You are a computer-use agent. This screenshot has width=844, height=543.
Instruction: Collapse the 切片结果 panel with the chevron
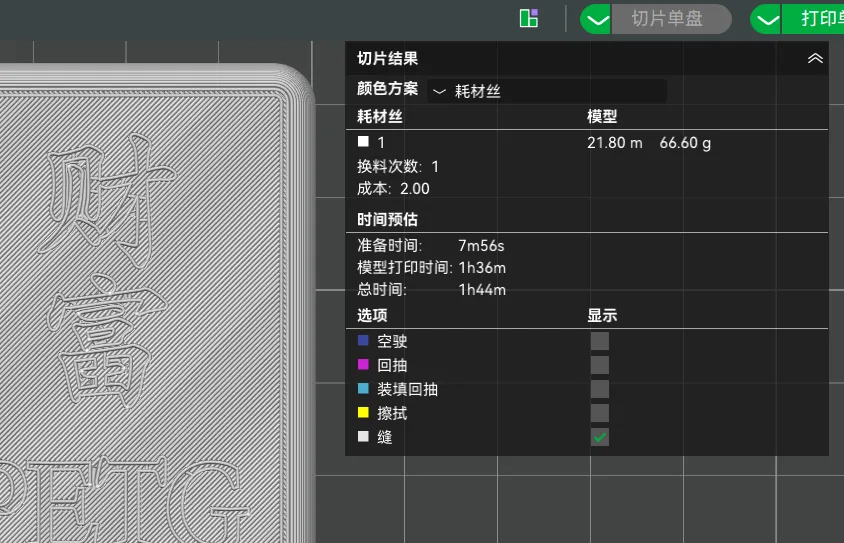[815, 59]
